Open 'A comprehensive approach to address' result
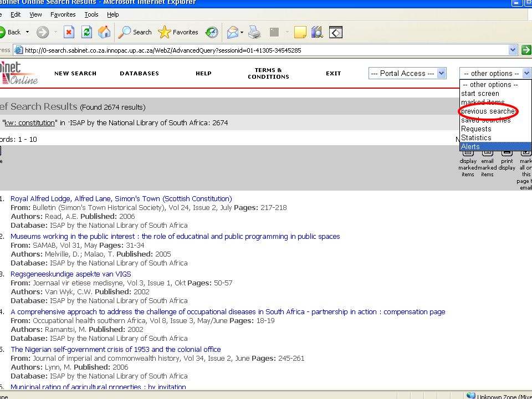 point(228,312)
